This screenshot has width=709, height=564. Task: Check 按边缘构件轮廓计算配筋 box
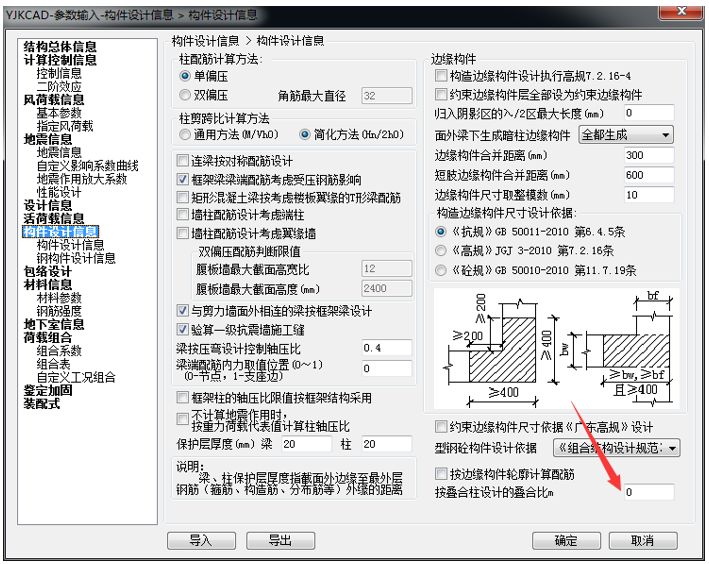click(440, 474)
